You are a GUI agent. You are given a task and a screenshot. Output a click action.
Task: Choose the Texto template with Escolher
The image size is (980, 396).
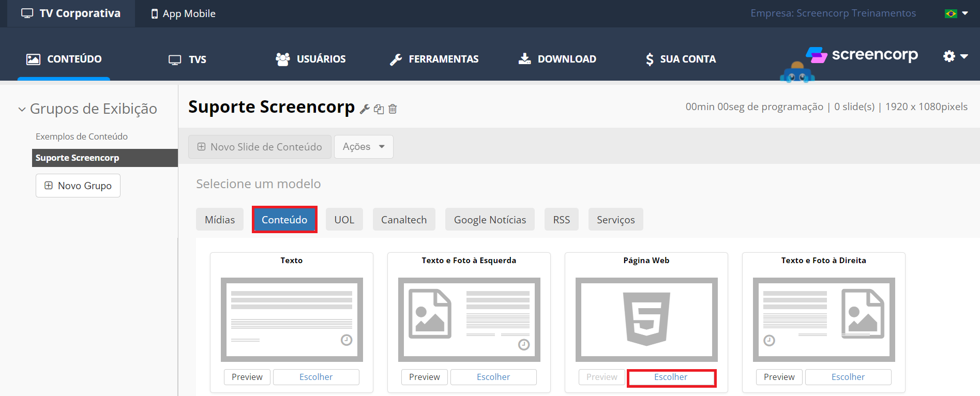pyautogui.click(x=316, y=377)
